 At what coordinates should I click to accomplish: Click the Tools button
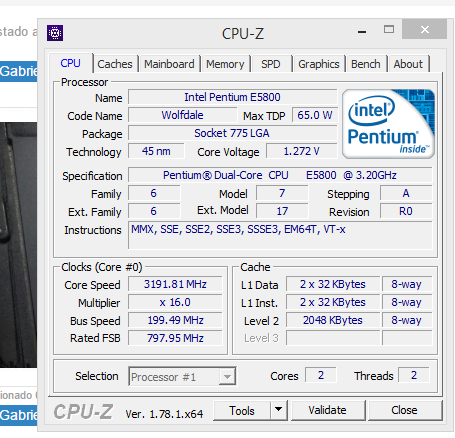point(242,410)
